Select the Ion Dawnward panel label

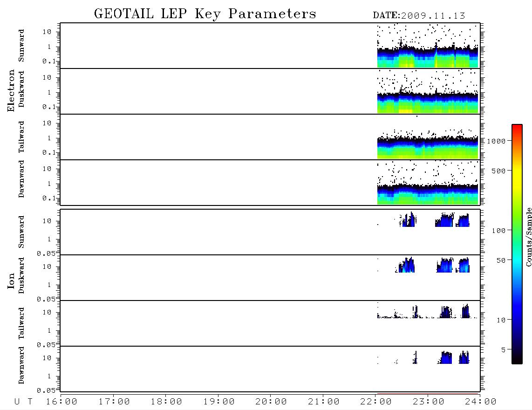pos(21,365)
